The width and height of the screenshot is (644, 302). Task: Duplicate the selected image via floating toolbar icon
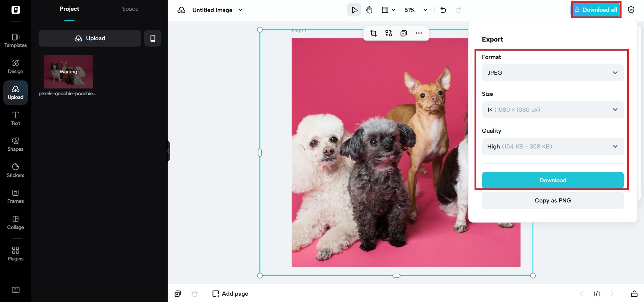click(403, 33)
